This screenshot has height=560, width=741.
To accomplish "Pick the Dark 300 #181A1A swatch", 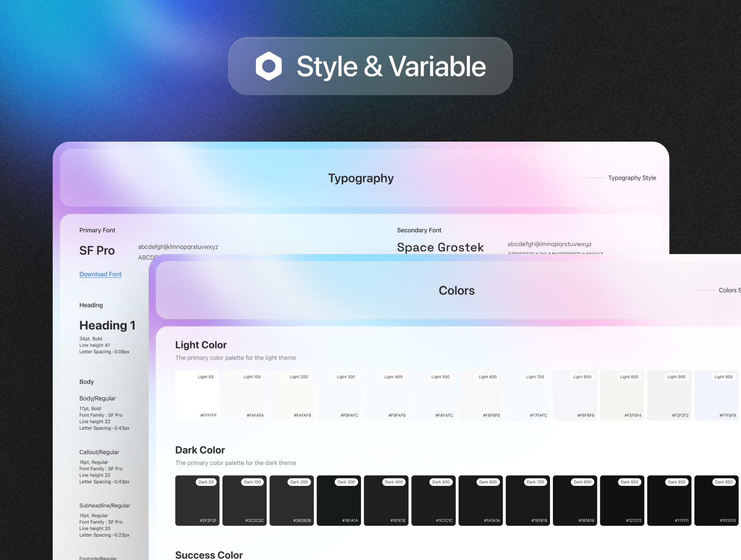I will [339, 501].
